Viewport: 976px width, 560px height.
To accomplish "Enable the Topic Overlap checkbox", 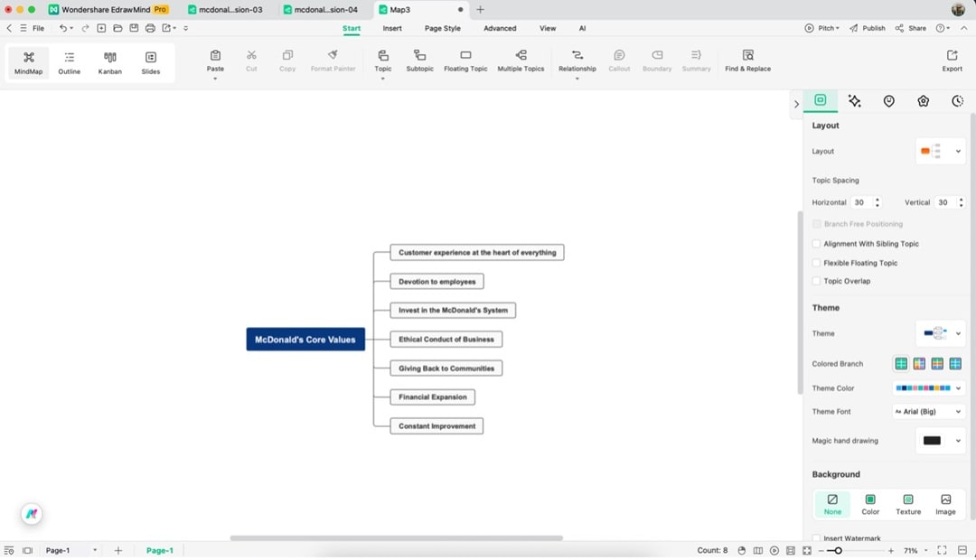I will [817, 281].
